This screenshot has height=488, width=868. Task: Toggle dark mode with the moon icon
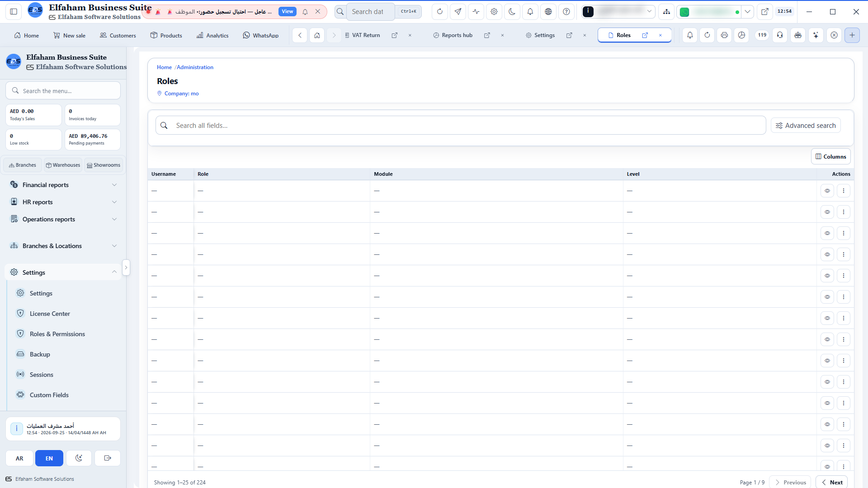pos(512,12)
